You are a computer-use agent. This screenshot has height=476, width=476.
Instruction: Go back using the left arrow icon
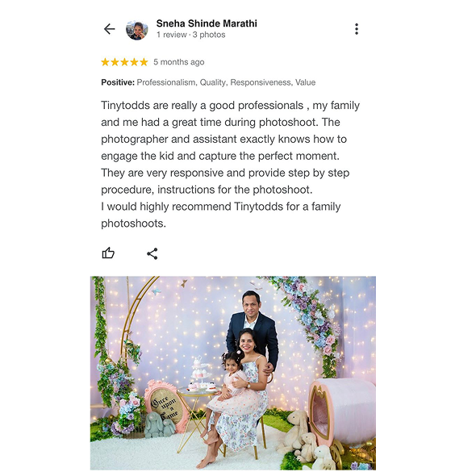click(109, 29)
